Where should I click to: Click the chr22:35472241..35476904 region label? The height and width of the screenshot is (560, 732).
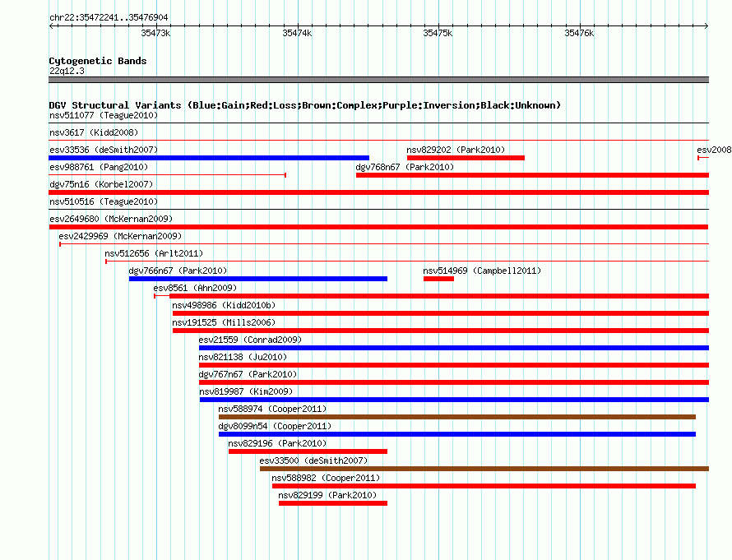(x=109, y=18)
